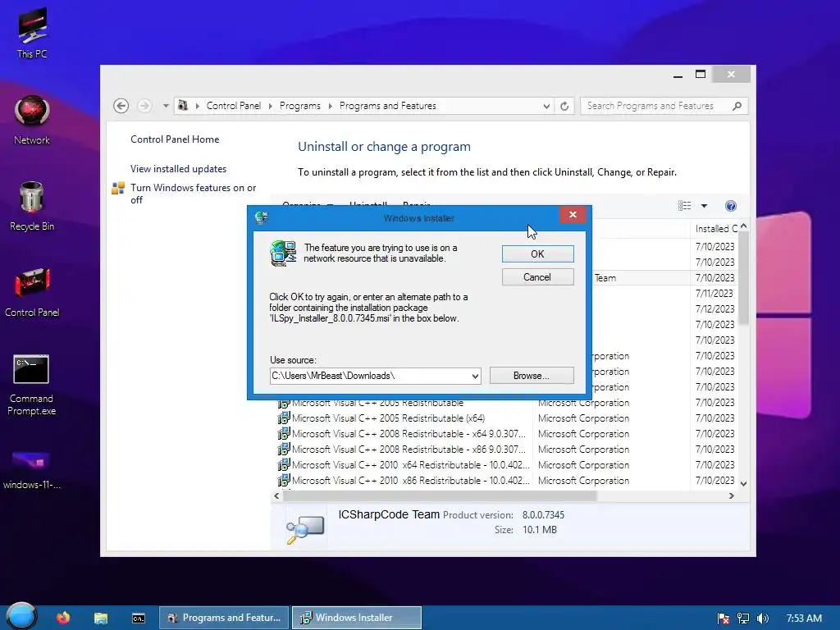Click Cancel in Windows Installer dialog
840x630 pixels.
pos(537,277)
